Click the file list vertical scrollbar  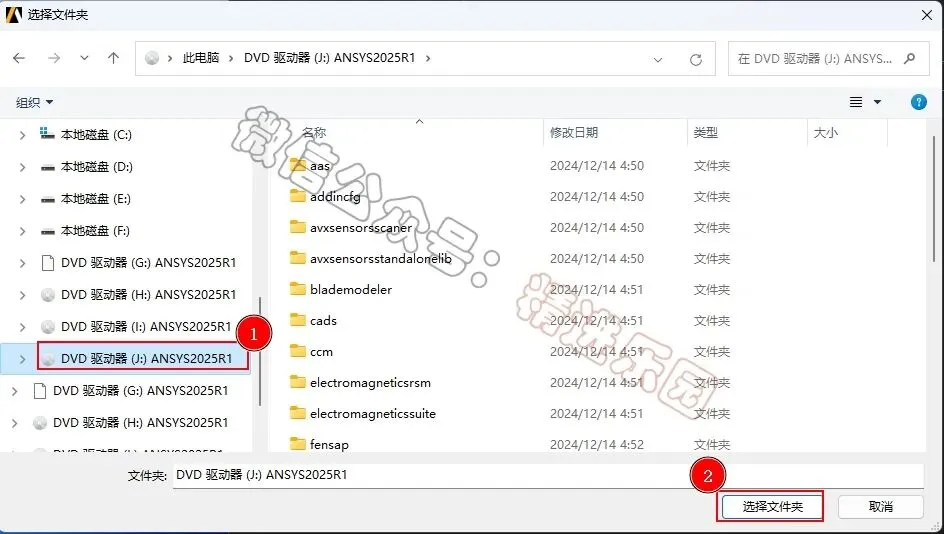(x=934, y=199)
